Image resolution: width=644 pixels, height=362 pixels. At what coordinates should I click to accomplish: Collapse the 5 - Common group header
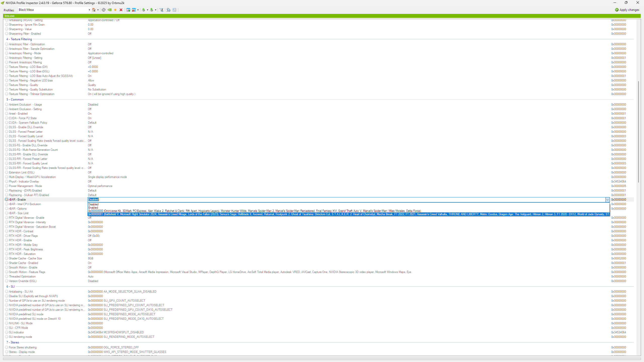click(x=15, y=100)
